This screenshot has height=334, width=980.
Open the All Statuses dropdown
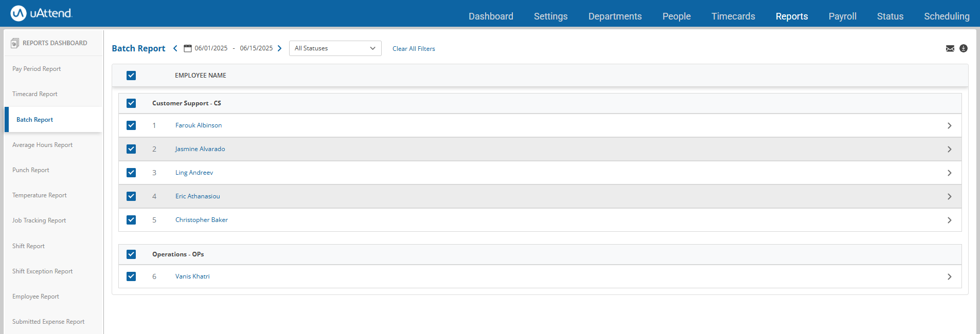tap(335, 48)
